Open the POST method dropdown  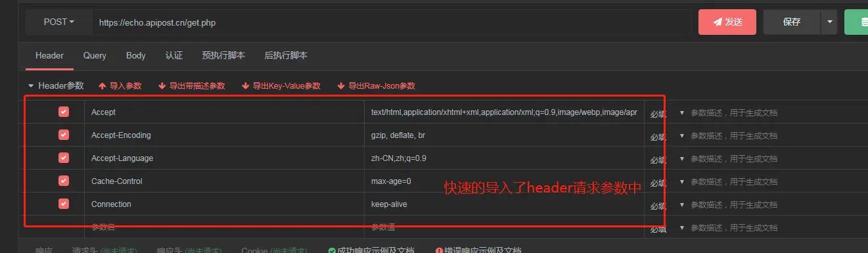click(58, 22)
